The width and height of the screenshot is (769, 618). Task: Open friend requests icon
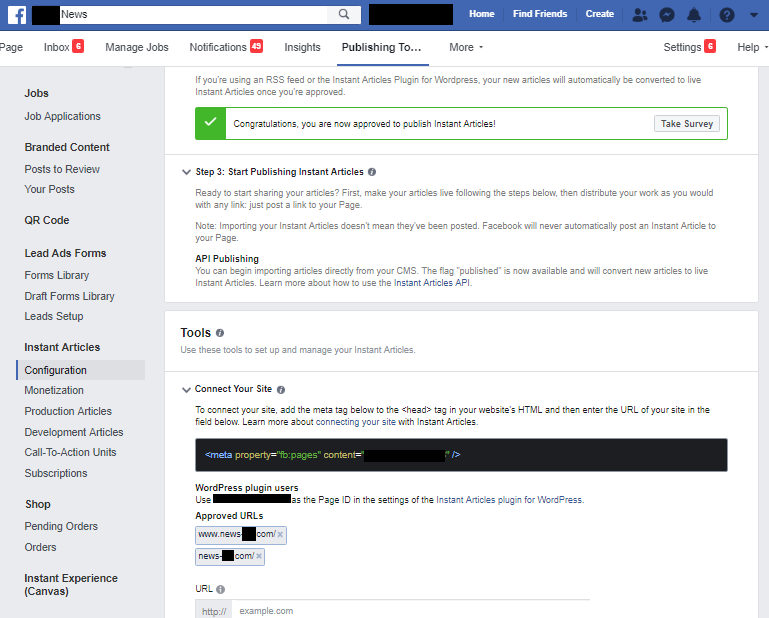tap(640, 15)
